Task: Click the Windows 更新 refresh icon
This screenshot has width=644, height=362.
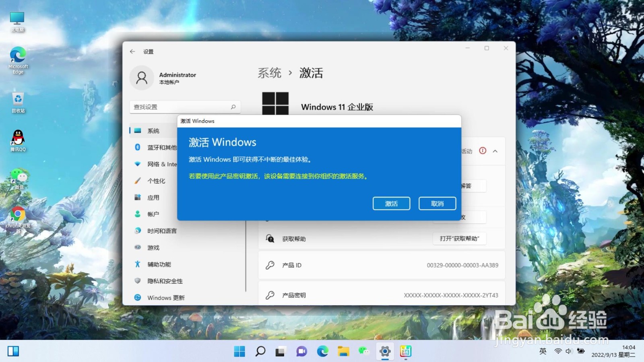Action: coord(138,297)
